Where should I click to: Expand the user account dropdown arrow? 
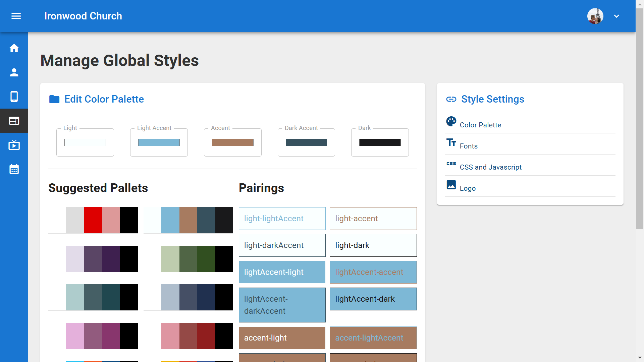(616, 16)
